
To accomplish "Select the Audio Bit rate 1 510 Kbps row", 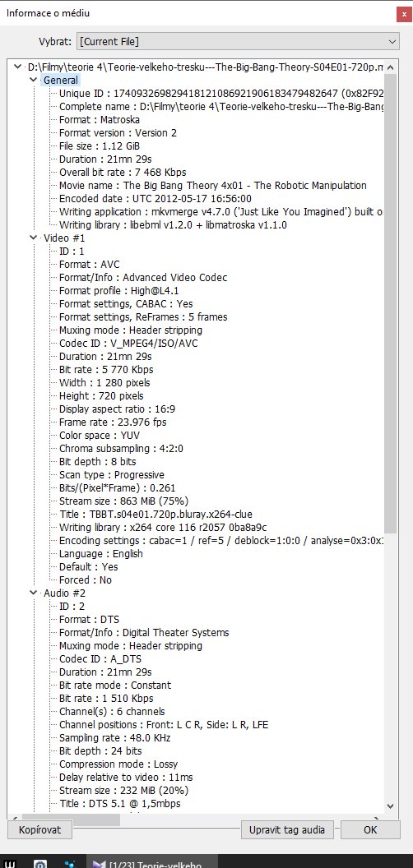I will tap(106, 699).
